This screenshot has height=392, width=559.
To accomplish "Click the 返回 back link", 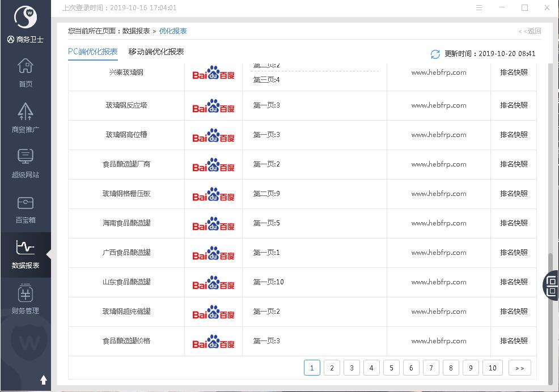I will pos(530,31).
